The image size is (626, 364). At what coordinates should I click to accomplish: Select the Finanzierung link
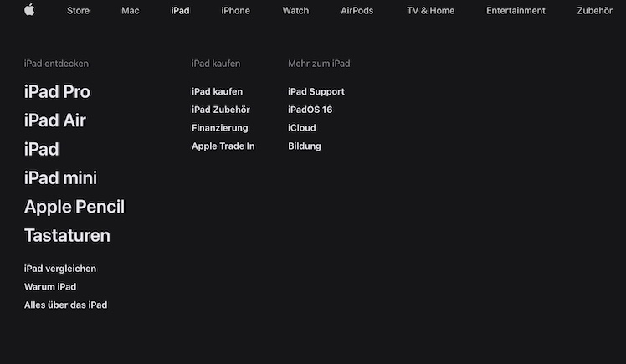tap(219, 128)
